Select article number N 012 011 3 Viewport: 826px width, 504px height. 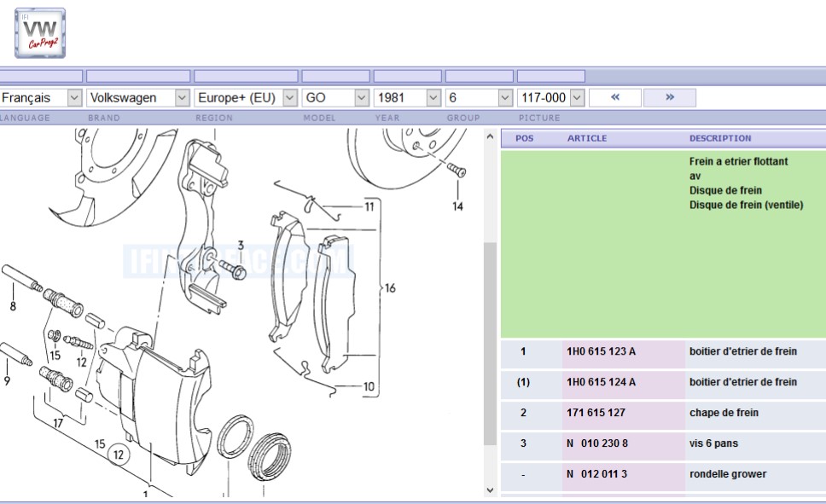(596, 474)
